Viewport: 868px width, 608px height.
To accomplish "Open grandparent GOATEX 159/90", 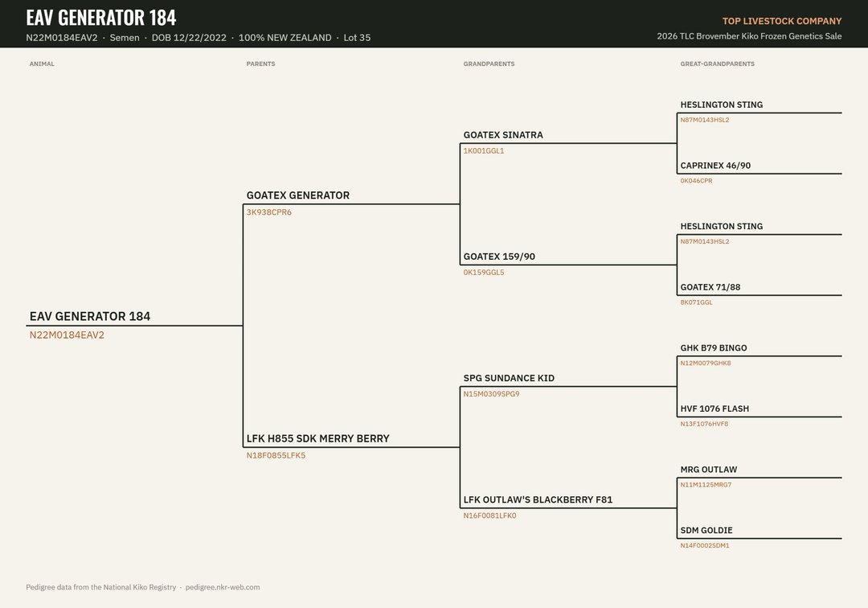I will point(499,257).
